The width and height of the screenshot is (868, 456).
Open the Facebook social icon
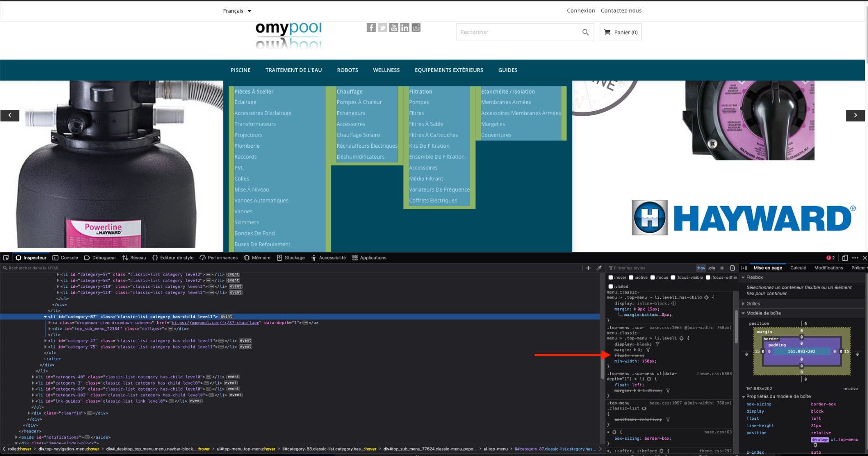pyautogui.click(x=371, y=28)
